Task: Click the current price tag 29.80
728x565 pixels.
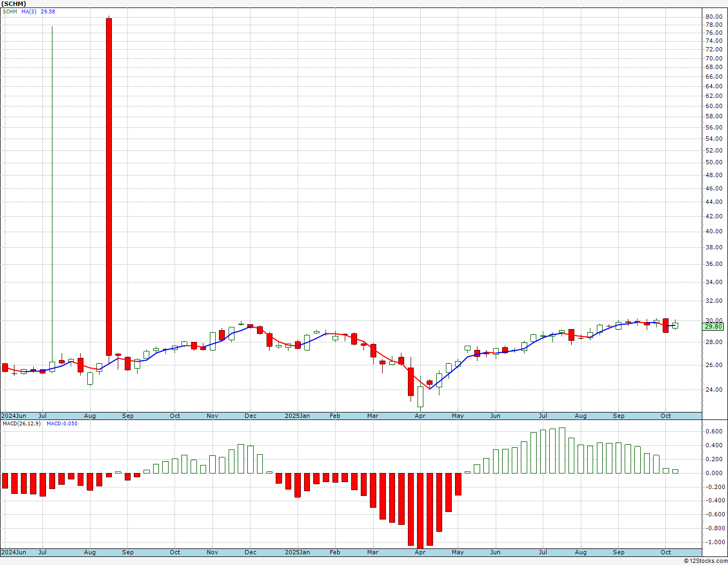Action: tap(714, 326)
